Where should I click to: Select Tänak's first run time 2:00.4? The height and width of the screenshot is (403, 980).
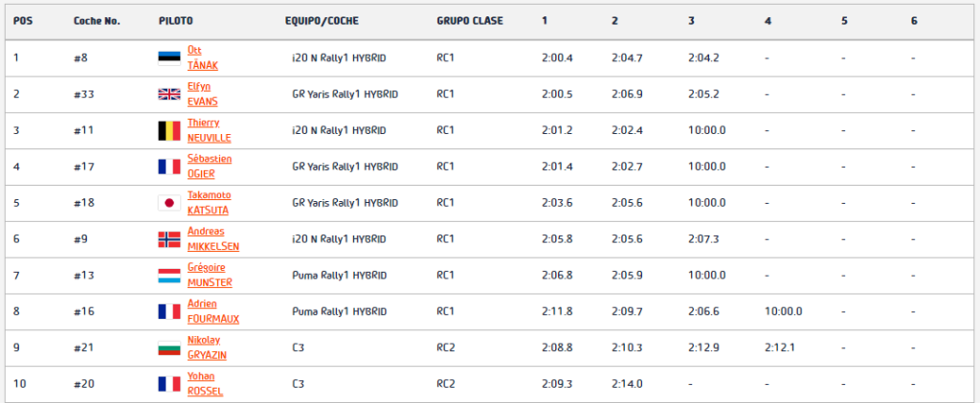[x=558, y=58]
